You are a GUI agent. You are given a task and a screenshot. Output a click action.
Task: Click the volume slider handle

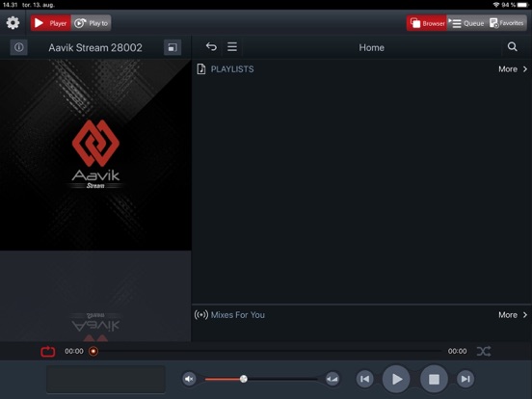tap(243, 379)
